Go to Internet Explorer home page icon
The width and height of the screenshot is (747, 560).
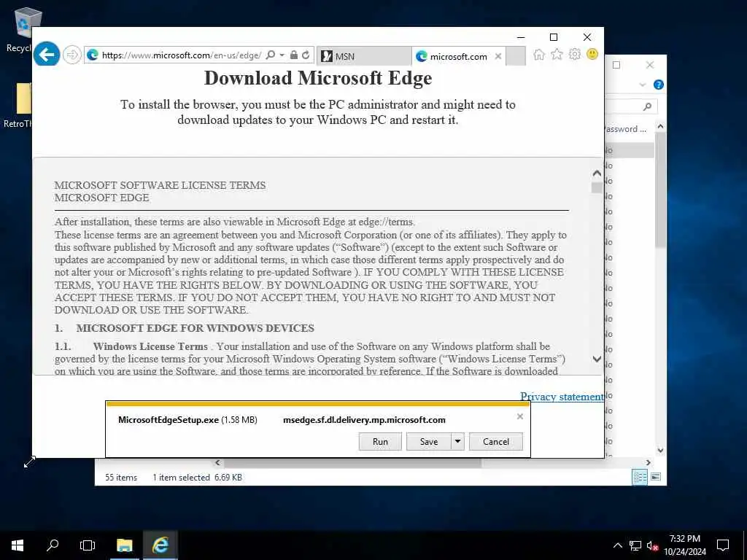pos(539,54)
